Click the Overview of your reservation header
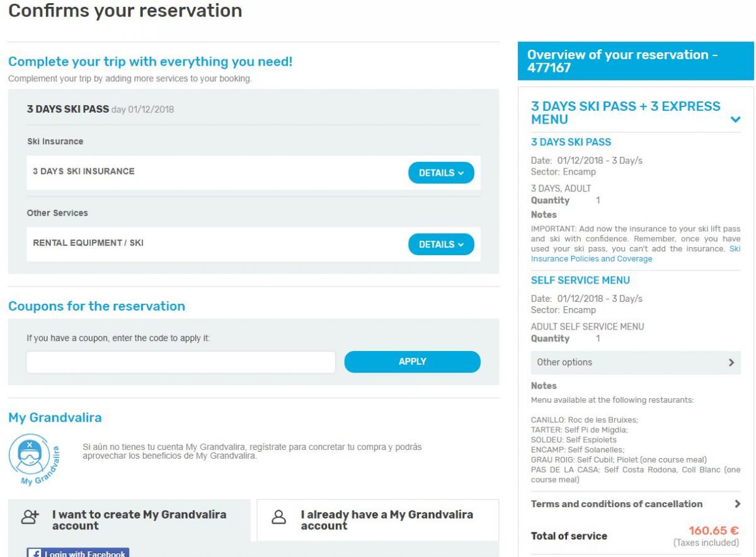 click(636, 62)
